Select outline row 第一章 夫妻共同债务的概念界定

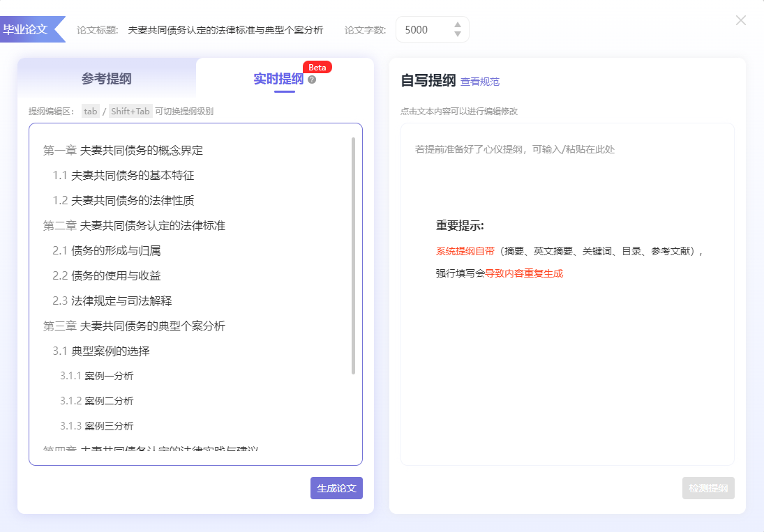123,151
